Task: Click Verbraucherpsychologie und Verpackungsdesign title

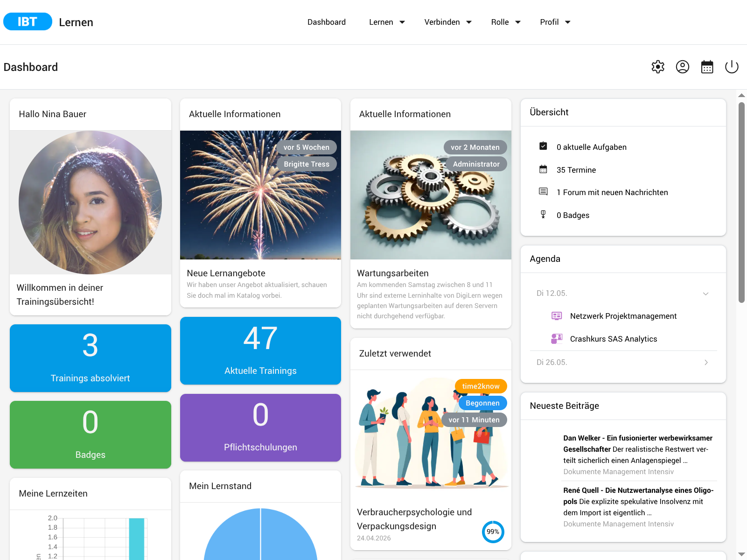Action: 414,519
